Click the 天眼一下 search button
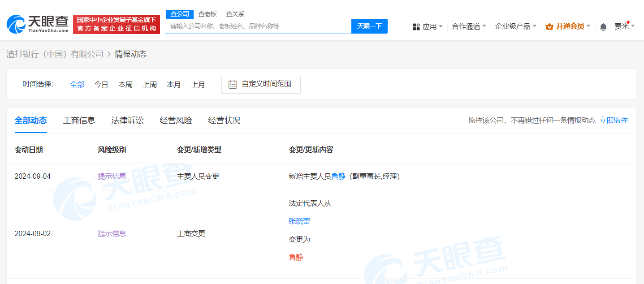This screenshot has height=284, width=644. click(x=369, y=26)
